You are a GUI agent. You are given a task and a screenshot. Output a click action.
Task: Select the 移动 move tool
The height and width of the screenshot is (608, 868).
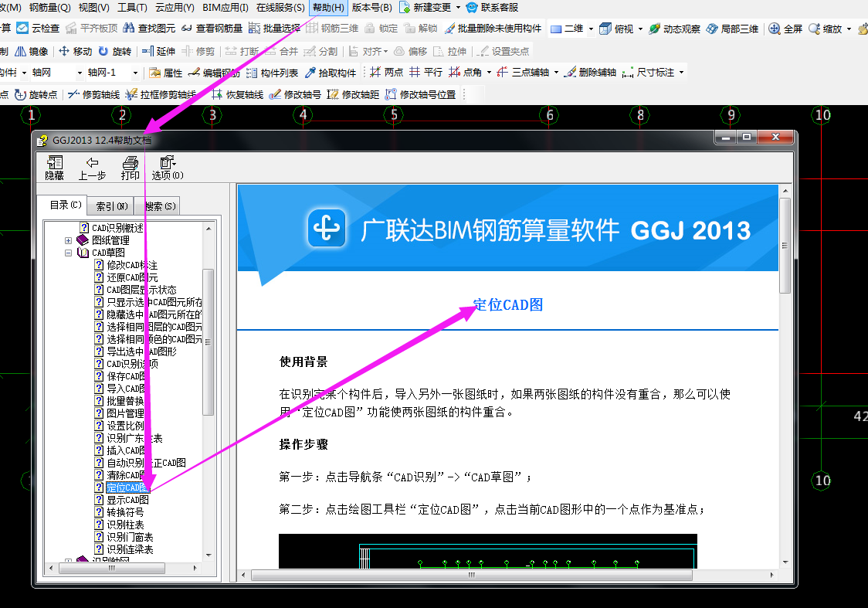point(75,52)
